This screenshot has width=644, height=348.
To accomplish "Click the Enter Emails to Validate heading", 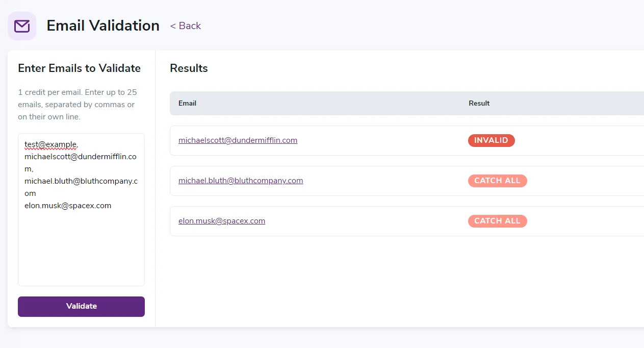I will [80, 68].
